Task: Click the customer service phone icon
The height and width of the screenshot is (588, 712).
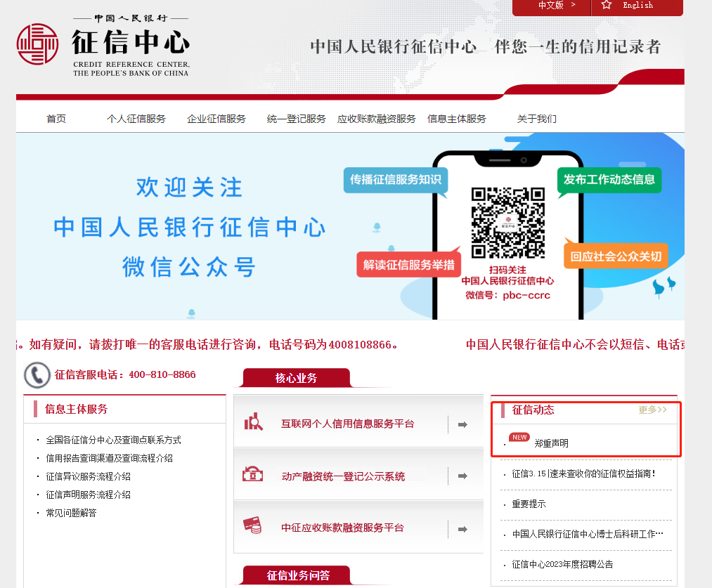Action: [37, 375]
